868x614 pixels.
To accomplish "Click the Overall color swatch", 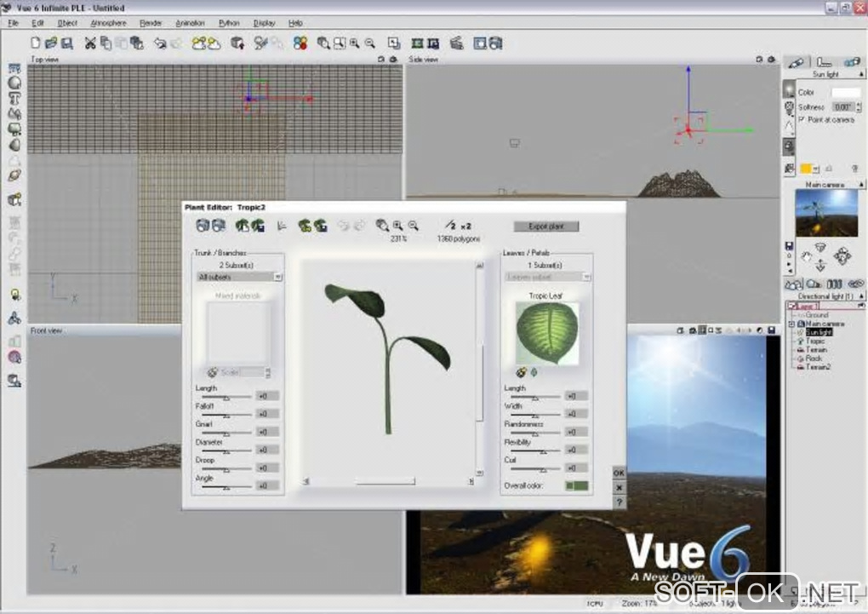I will (577, 485).
